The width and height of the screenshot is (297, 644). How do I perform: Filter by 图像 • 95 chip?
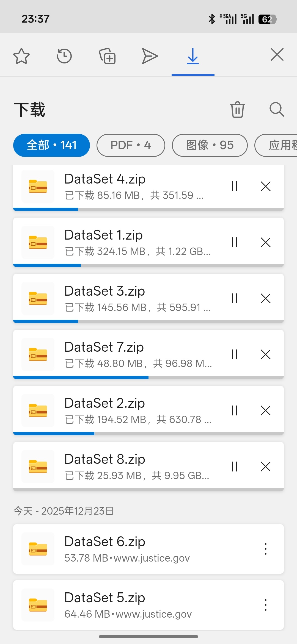210,145
